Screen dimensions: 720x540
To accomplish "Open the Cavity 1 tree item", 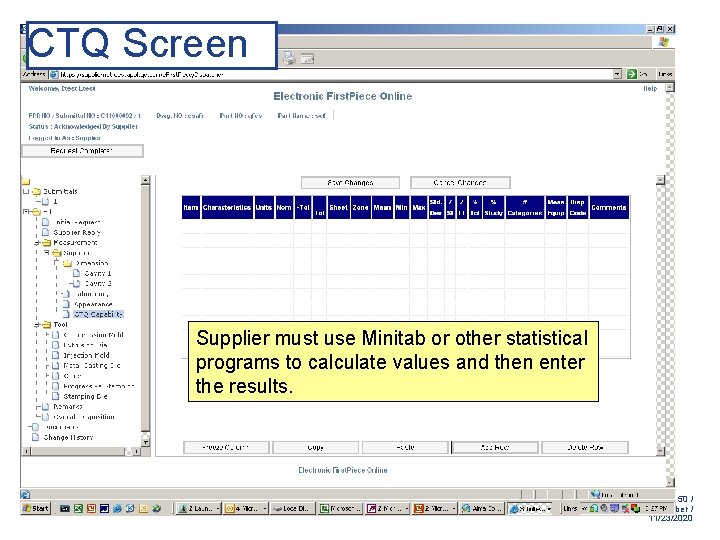I will click(98, 273).
